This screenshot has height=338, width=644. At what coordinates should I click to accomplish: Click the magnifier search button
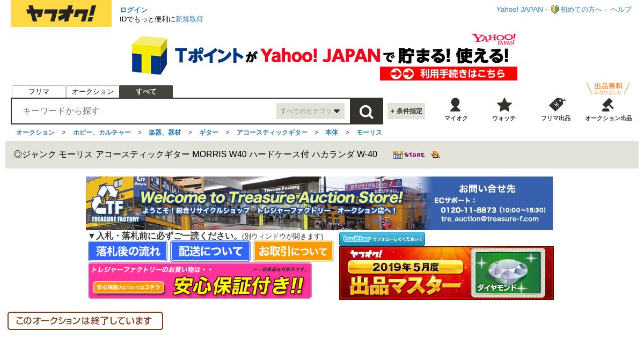click(367, 112)
